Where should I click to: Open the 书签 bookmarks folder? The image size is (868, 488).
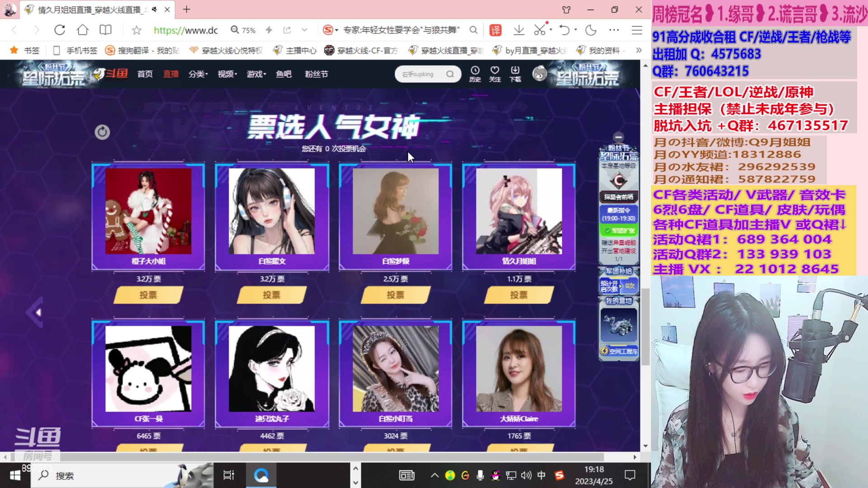(25, 51)
